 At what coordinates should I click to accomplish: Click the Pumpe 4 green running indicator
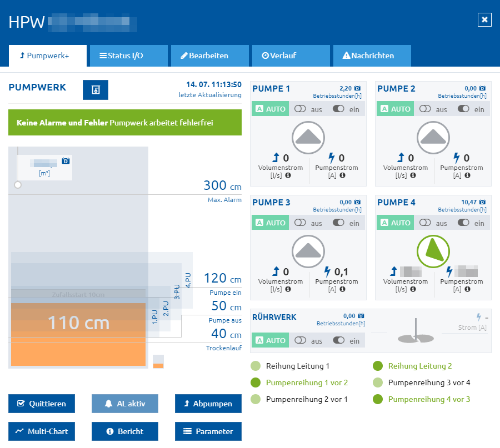tap(433, 251)
